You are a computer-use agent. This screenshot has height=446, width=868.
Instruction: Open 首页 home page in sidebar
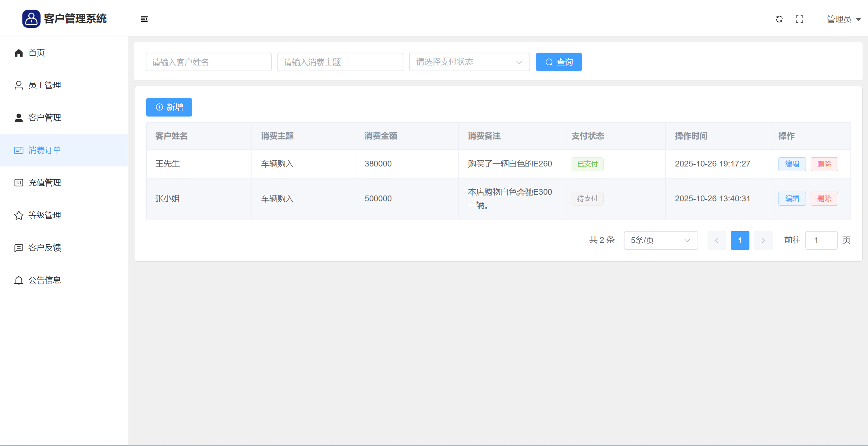[x=36, y=53]
